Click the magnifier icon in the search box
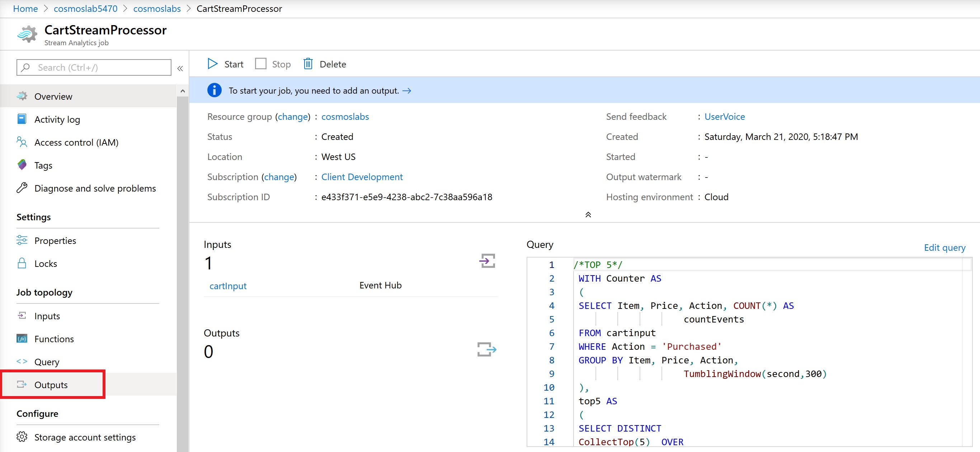This screenshot has height=452, width=980. [25, 68]
